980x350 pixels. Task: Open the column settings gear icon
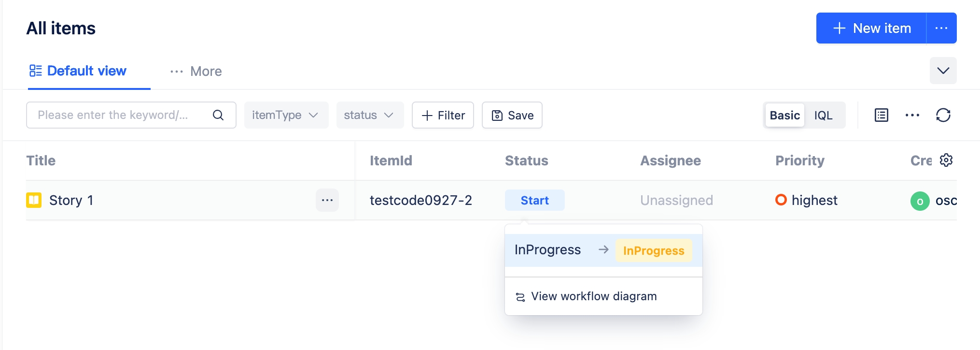click(x=946, y=160)
